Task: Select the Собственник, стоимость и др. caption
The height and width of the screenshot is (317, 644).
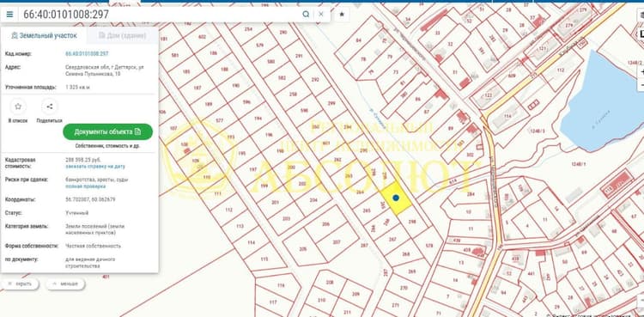Action: click(x=107, y=146)
